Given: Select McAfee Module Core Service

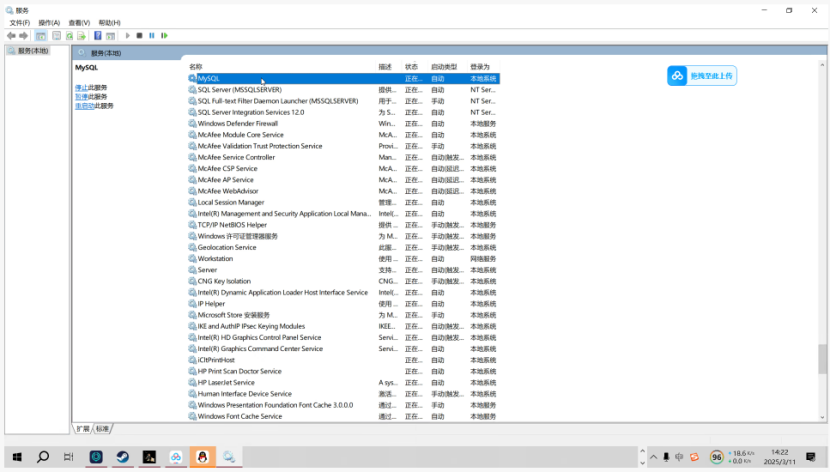Looking at the screenshot, I should [x=344, y=135].
